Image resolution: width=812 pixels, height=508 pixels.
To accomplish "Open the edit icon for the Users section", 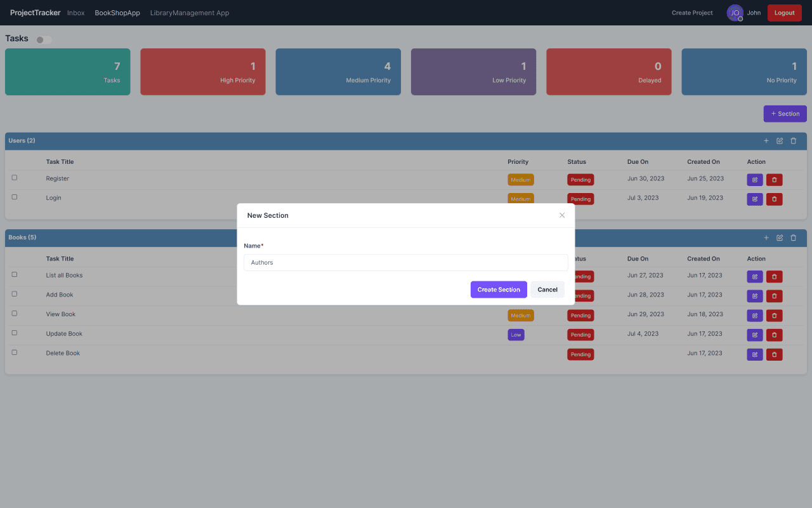I will coord(780,140).
